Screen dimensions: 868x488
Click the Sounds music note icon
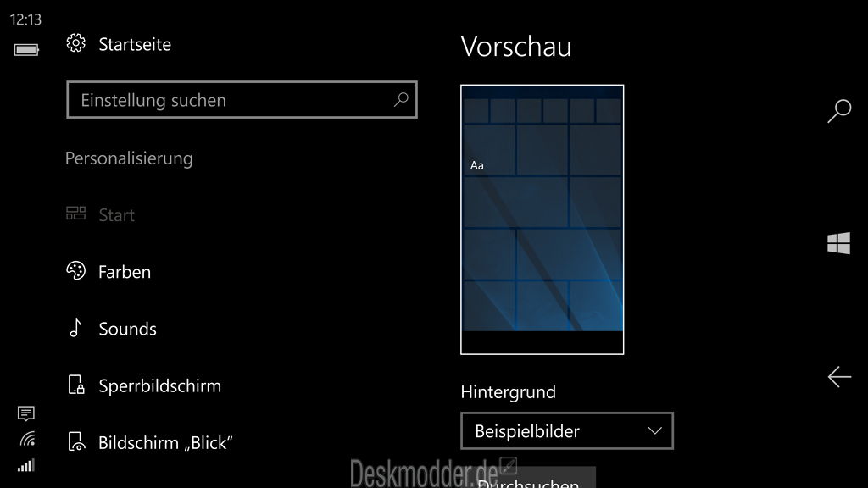pos(76,328)
